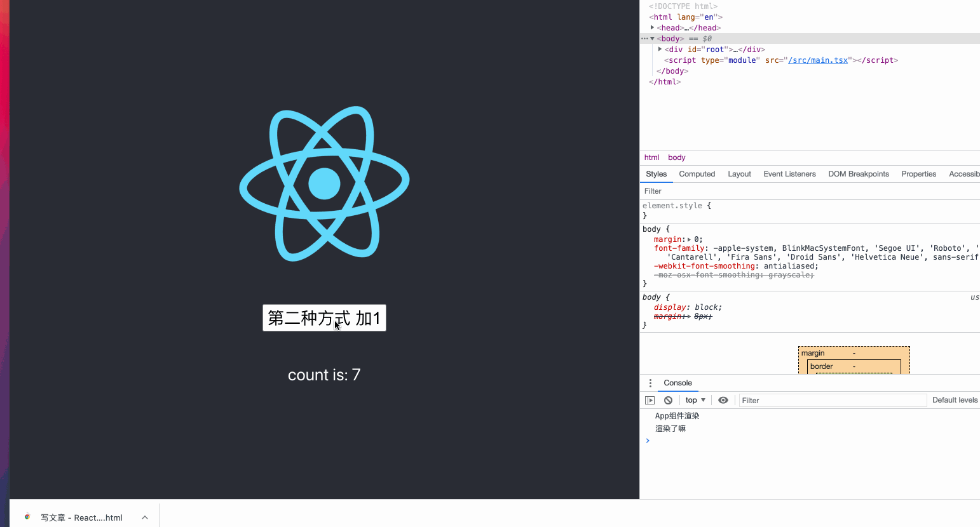The image size is (980, 527).
Task: Open the Default levels dropdown
Action: [955, 400]
